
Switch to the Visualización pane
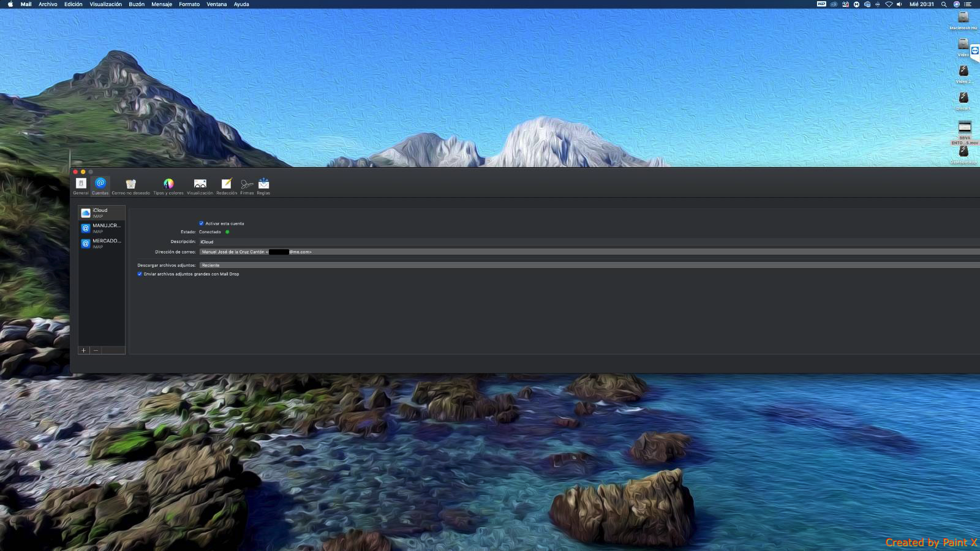(x=200, y=186)
